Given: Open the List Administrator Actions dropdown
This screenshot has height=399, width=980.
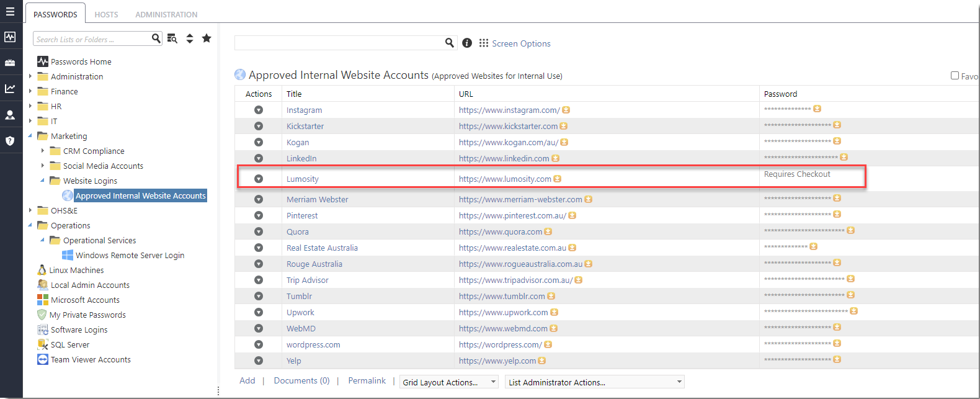Looking at the screenshot, I should 594,382.
